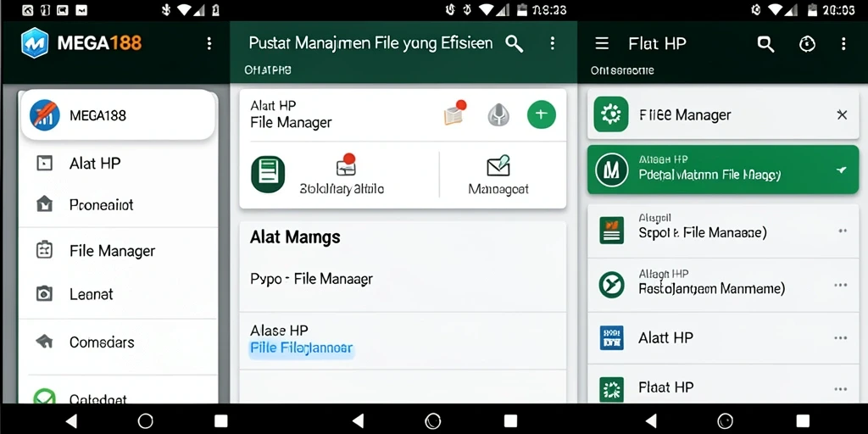Search in Pusat Manajmen File screen
The width and height of the screenshot is (868, 434).
(515, 44)
